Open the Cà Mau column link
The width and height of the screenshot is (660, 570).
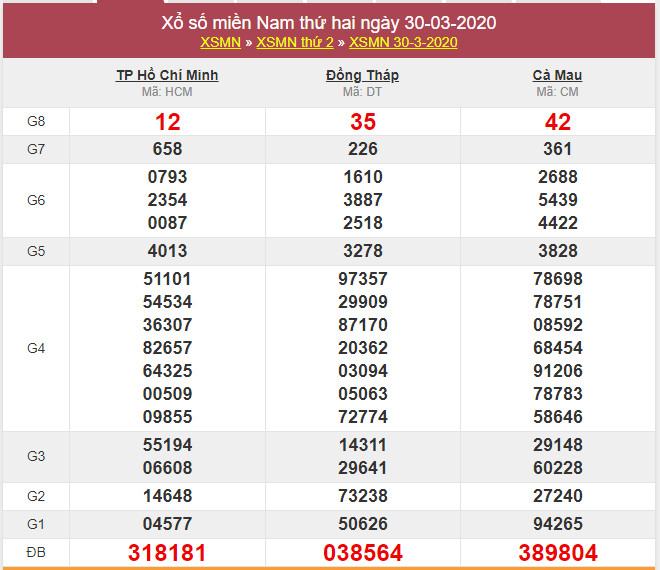coord(557,75)
